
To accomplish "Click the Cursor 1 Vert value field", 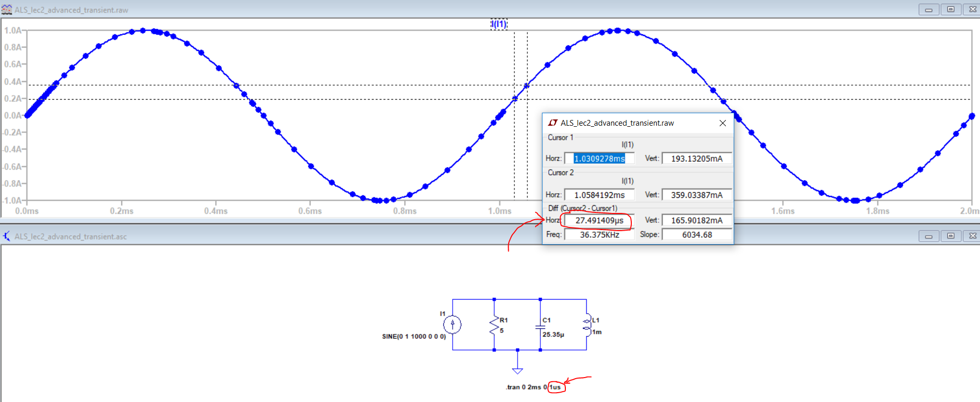I will click(x=696, y=158).
